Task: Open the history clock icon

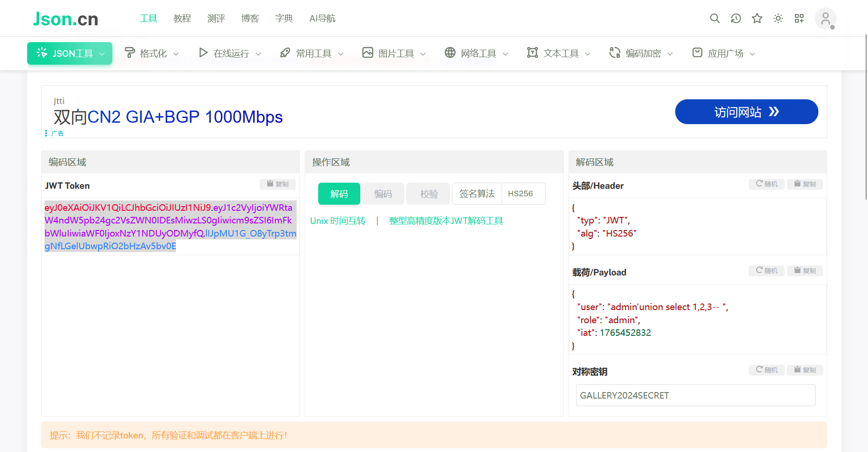Action: (736, 18)
